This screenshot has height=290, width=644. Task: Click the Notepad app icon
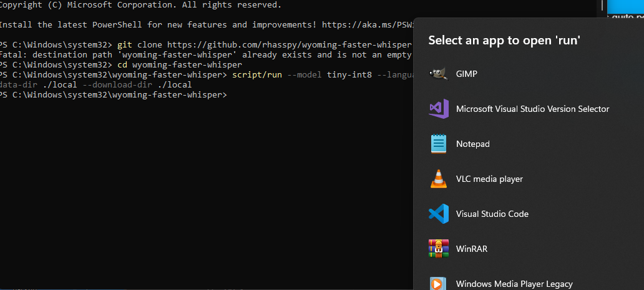(439, 144)
